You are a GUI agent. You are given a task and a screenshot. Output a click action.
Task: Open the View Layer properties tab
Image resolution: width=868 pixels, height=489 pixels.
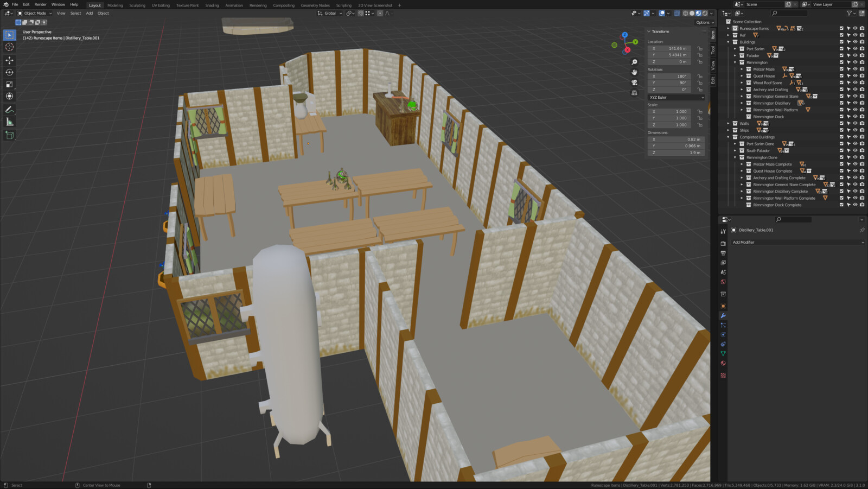click(x=723, y=263)
